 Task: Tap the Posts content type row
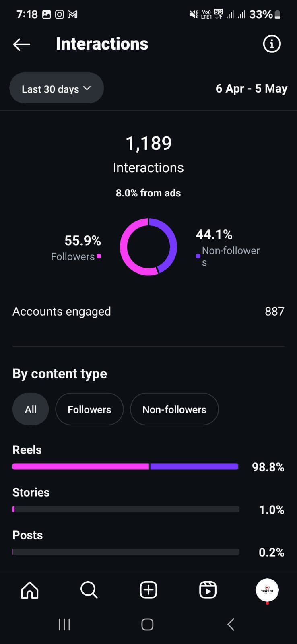[x=148, y=544]
